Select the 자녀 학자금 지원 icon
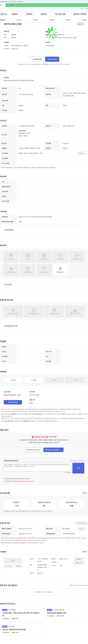This screenshot has height=644, width=88. pyautogui.click(x=77, y=257)
